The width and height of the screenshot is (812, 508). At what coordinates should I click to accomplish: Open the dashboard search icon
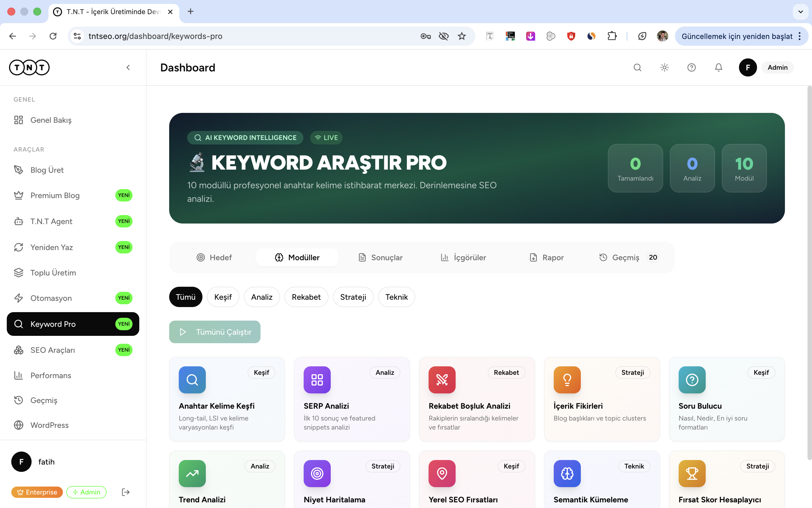(x=637, y=67)
